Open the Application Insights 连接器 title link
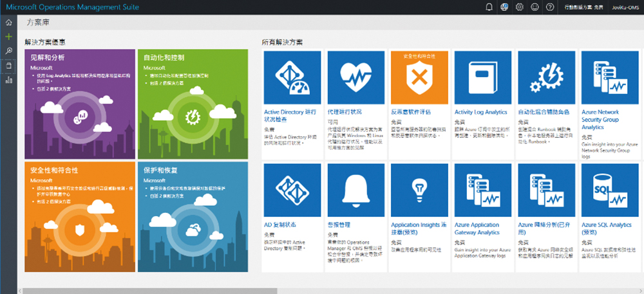The width and height of the screenshot is (644, 294). 419,228
